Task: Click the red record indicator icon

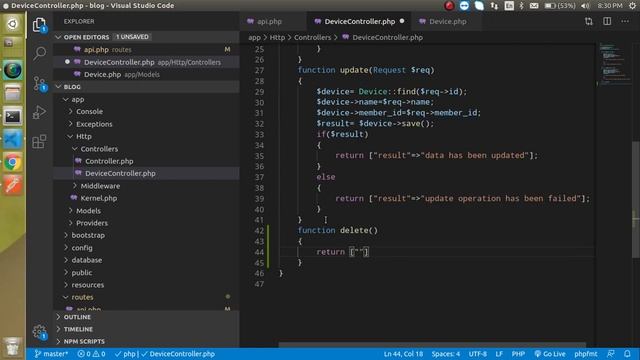Action: 449,6
